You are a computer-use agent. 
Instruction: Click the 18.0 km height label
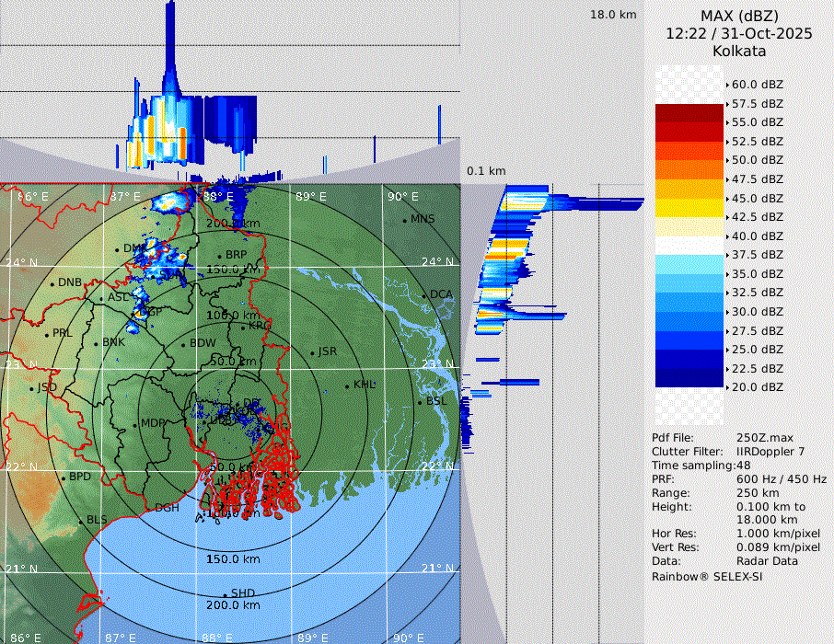(x=613, y=15)
